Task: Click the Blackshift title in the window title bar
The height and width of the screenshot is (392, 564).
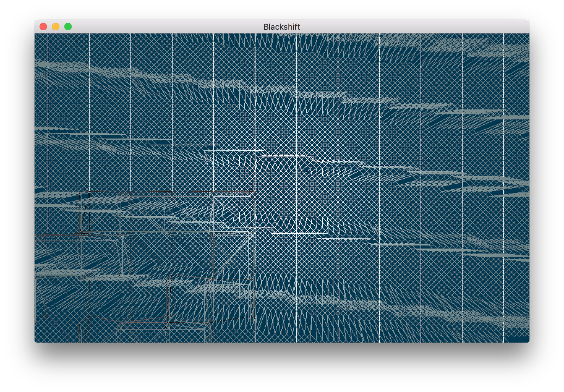Action: [282, 26]
